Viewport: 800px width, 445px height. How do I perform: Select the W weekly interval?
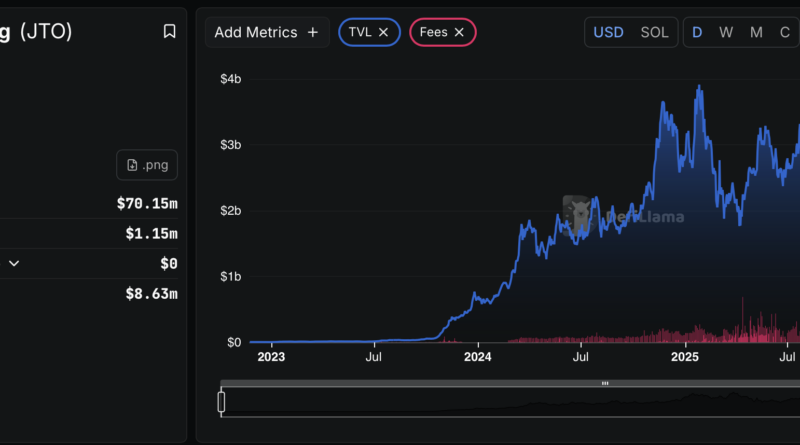(726, 32)
